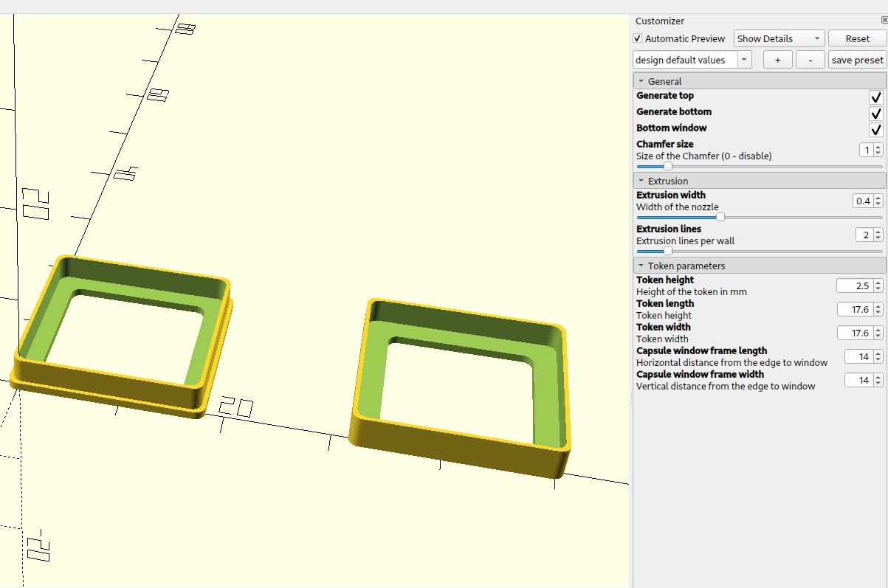Collapse the Extrusion section
This screenshot has width=888, height=588.
760,181
